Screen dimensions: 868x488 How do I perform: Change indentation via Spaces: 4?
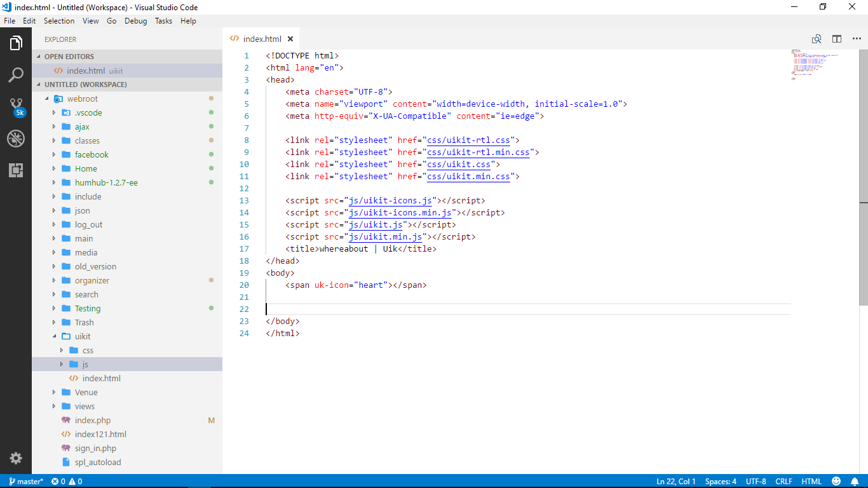(721, 481)
